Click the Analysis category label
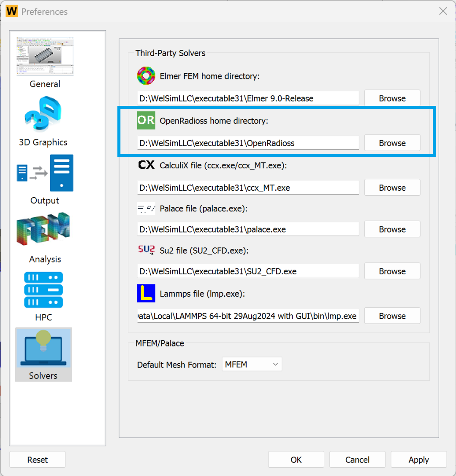The height and width of the screenshot is (476, 456). tap(45, 259)
